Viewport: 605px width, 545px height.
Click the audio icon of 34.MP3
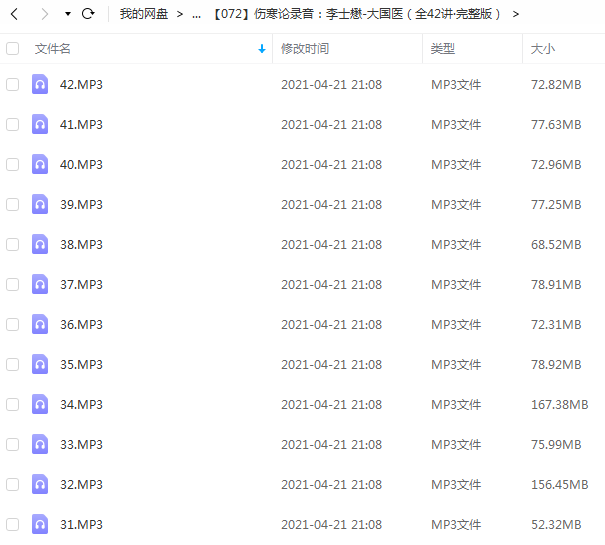pos(40,404)
